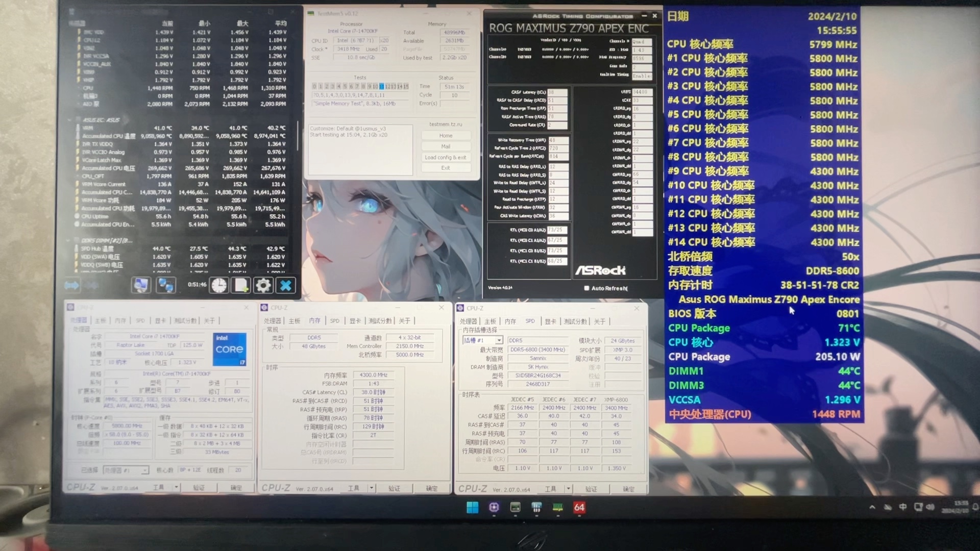Click the ASRock Timing Configurator taskbar icon
The height and width of the screenshot is (551, 980).
click(x=536, y=507)
